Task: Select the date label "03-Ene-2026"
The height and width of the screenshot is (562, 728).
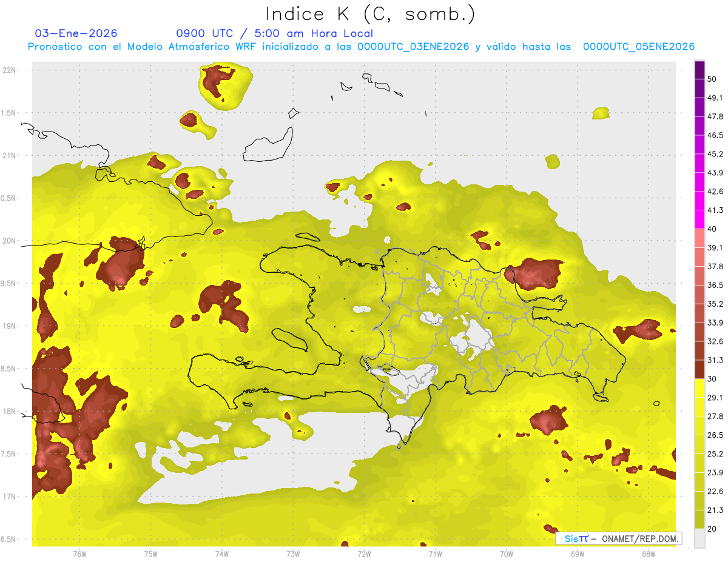Action: point(76,33)
